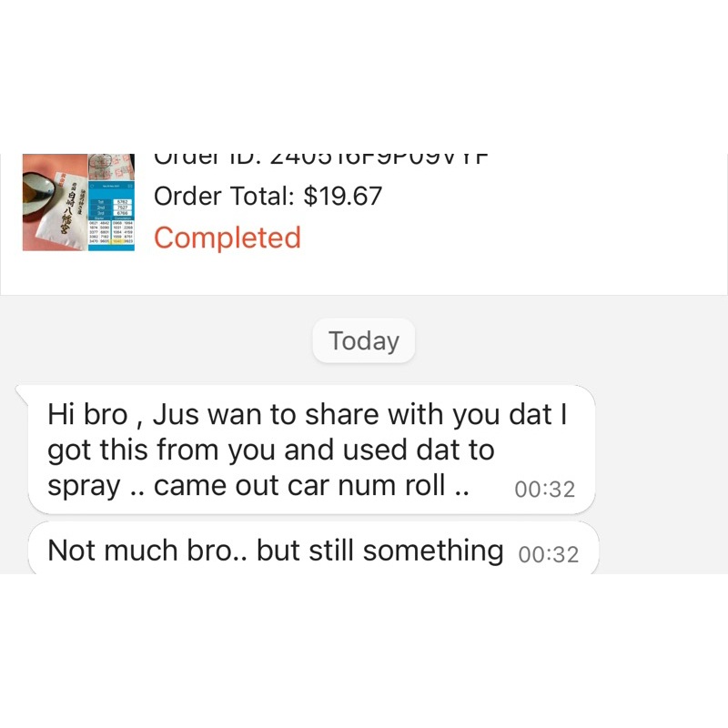
Task: Click the Today date separator pill
Action: (x=364, y=341)
